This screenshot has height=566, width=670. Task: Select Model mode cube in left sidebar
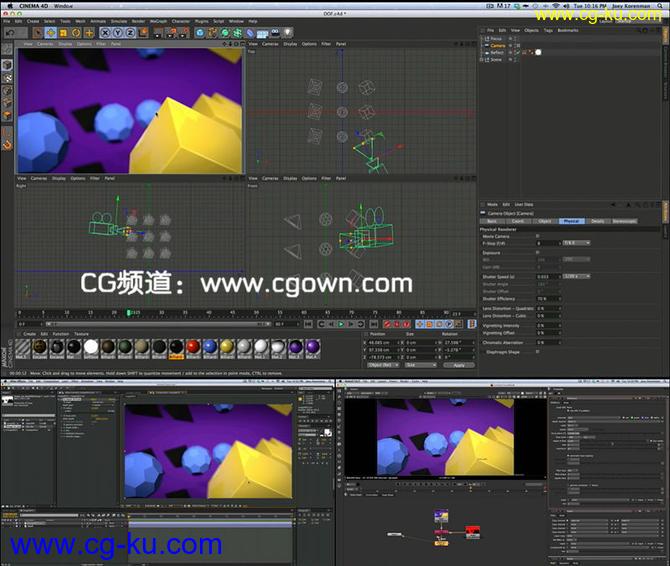point(7,65)
